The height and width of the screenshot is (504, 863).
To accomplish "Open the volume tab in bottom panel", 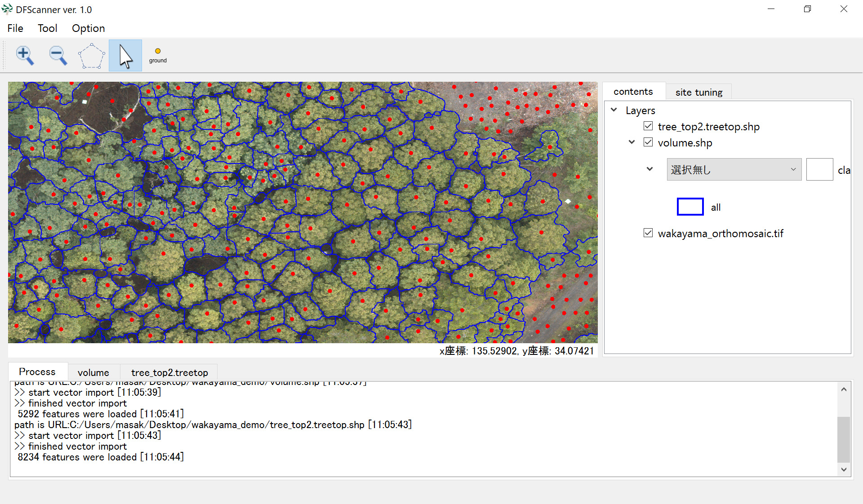I will pyautogui.click(x=93, y=372).
